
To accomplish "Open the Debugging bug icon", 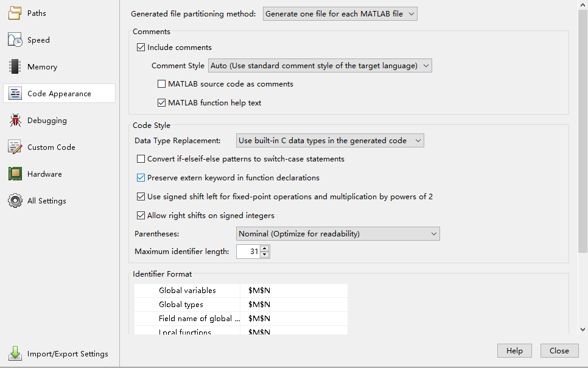I will point(15,121).
